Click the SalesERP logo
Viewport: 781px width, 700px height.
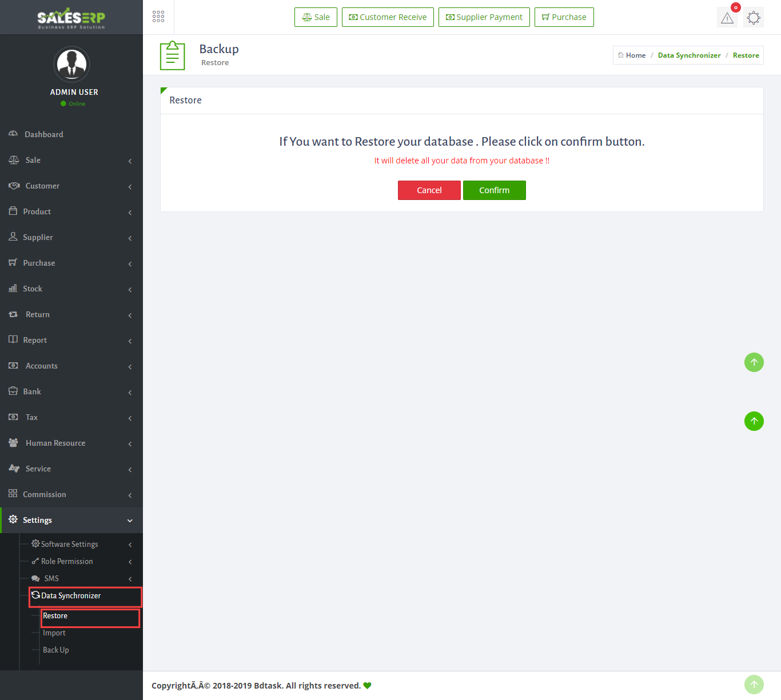click(x=71, y=18)
